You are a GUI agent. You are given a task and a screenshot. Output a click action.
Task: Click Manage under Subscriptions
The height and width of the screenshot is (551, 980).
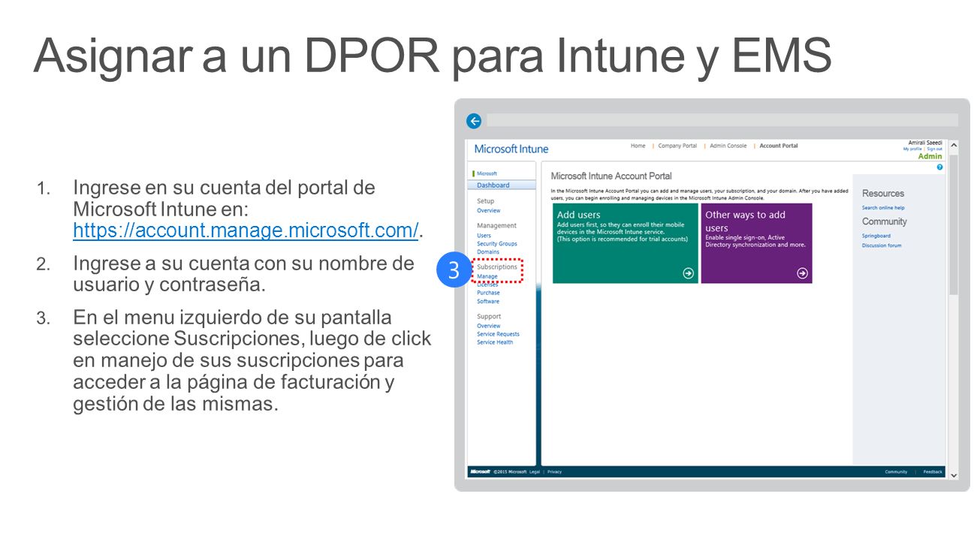point(487,276)
